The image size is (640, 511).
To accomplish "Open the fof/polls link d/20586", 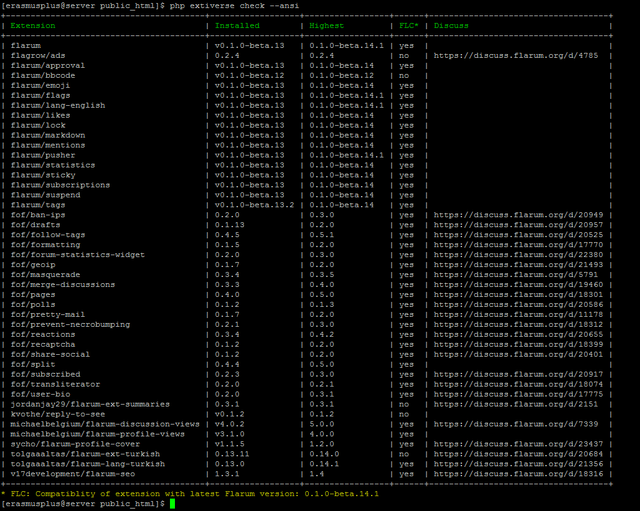I will 518,304.
